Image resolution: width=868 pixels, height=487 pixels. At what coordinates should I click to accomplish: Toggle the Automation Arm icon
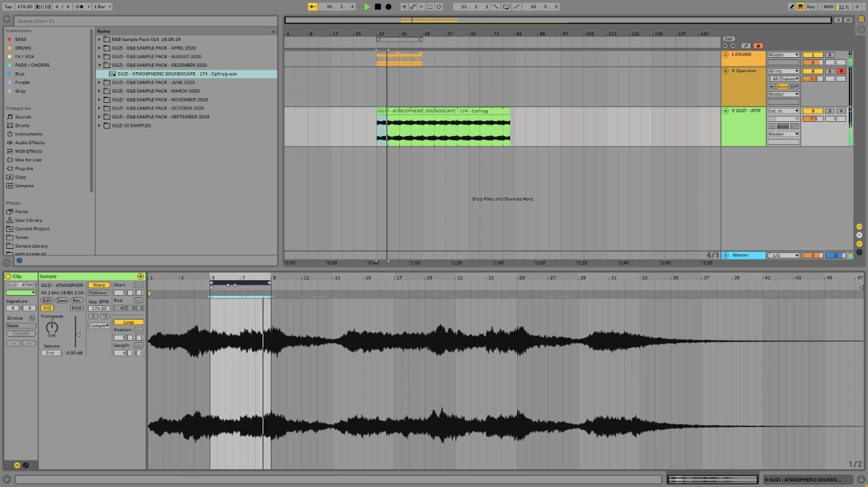pos(413,7)
